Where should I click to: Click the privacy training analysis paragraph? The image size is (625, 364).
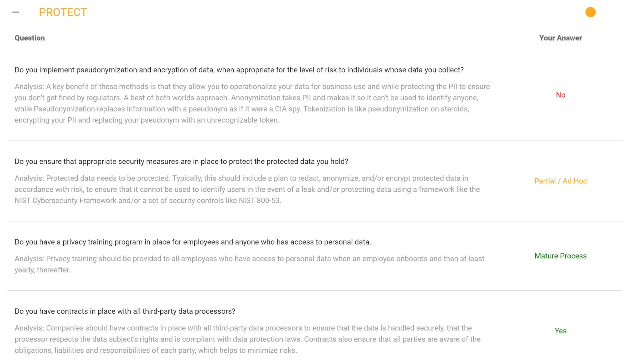pos(249,259)
